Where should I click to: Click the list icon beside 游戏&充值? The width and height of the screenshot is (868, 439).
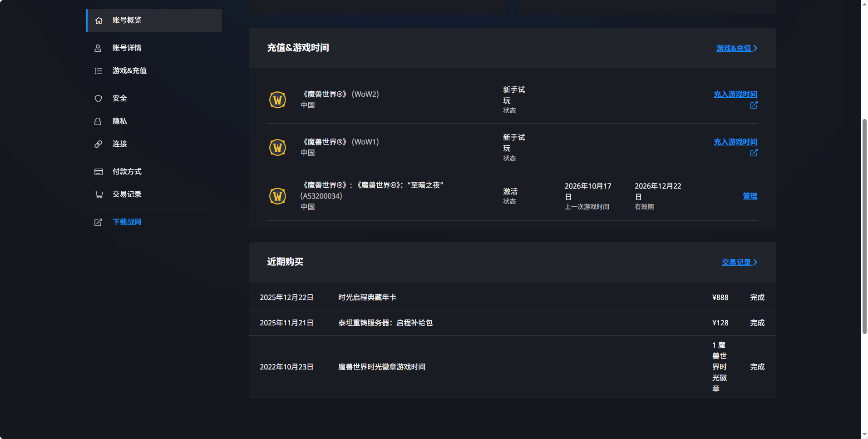point(98,71)
